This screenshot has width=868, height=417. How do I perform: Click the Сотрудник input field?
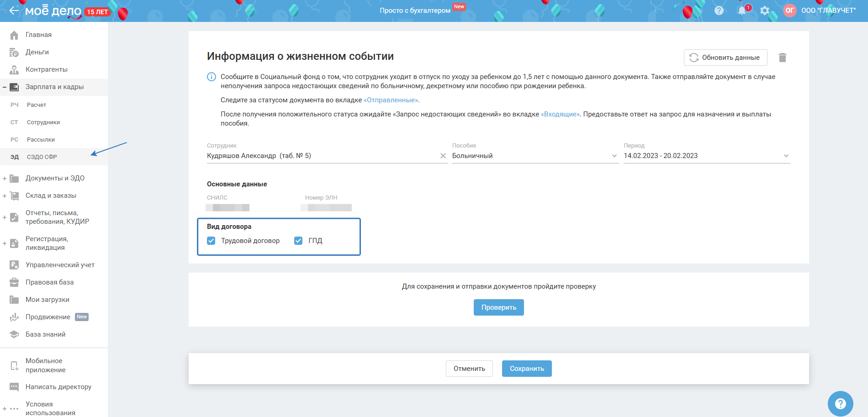coord(320,156)
